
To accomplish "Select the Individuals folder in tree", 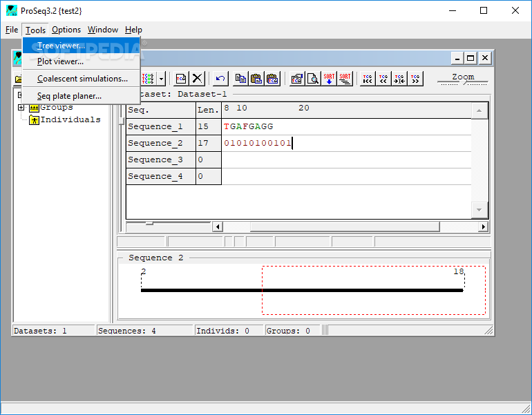I will pyautogui.click(x=70, y=119).
